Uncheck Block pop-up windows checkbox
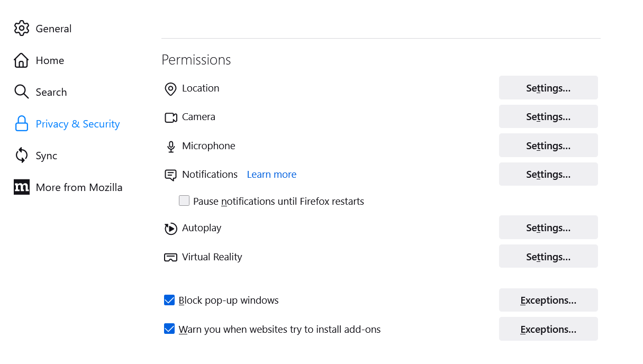Image resolution: width=643 pixels, height=364 pixels. click(169, 301)
